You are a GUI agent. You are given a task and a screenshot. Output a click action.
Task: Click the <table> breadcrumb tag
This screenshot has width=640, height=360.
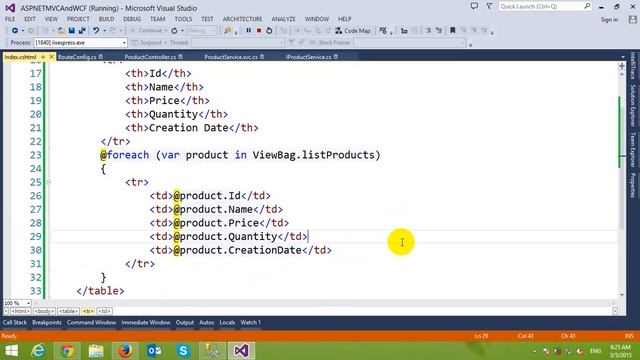coord(68,311)
